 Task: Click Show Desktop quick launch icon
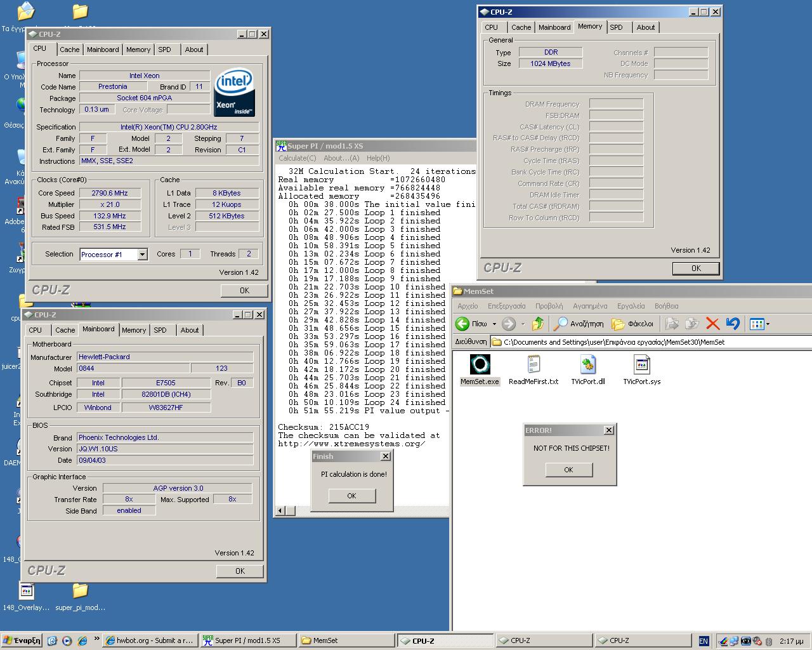coord(52,641)
